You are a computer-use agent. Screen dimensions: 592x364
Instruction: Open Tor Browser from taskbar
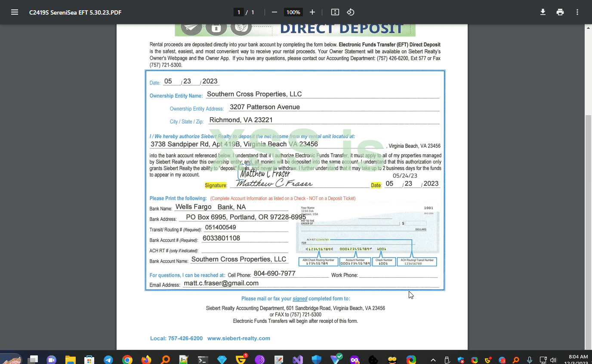pyautogui.click(x=259, y=360)
